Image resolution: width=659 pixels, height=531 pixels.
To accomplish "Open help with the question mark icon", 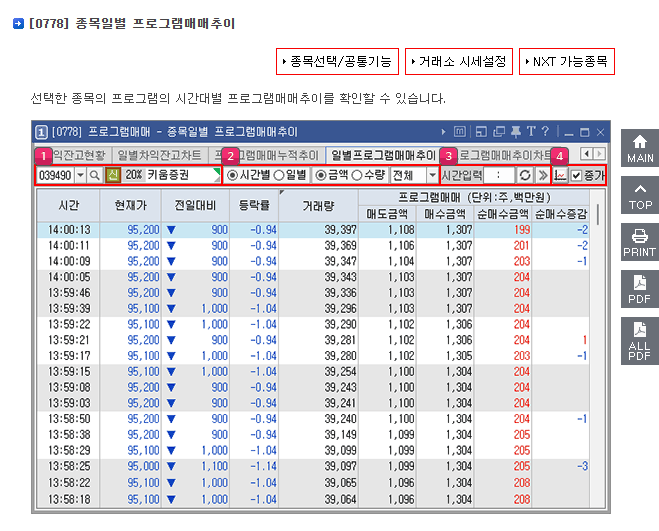I will 545,132.
